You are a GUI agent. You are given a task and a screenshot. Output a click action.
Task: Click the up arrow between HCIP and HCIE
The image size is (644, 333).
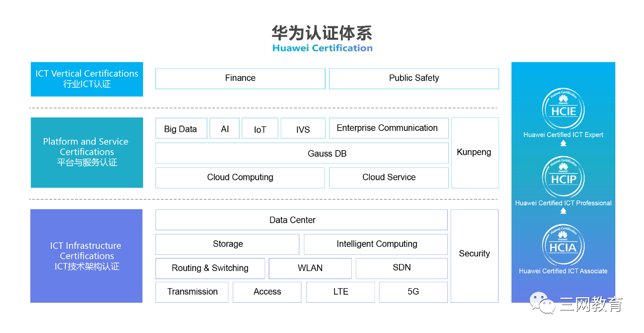pyautogui.click(x=563, y=143)
